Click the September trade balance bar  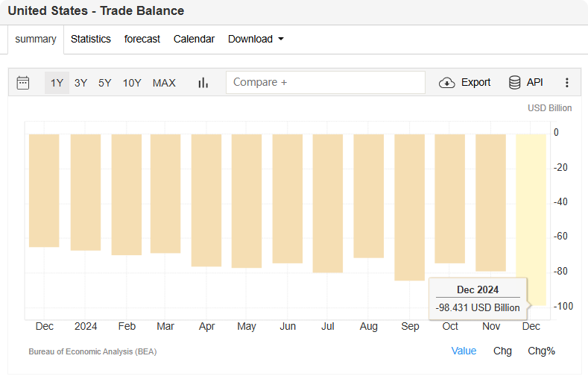409,207
